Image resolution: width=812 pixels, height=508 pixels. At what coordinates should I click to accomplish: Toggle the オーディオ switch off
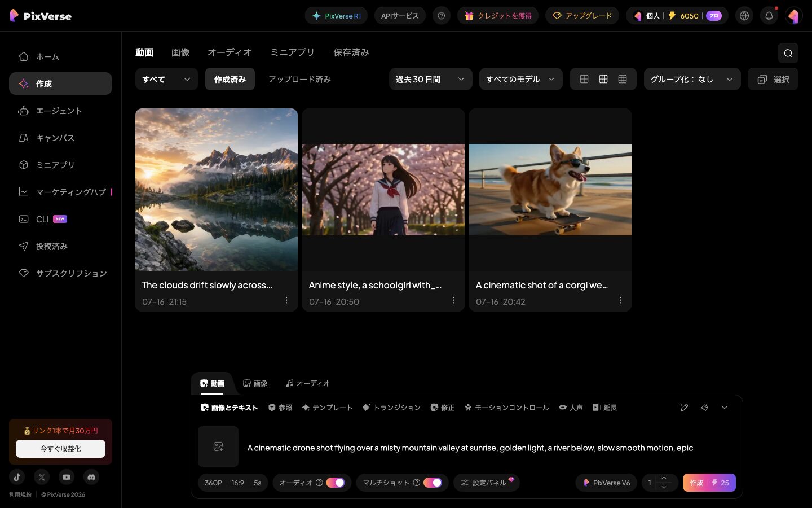pyautogui.click(x=335, y=483)
